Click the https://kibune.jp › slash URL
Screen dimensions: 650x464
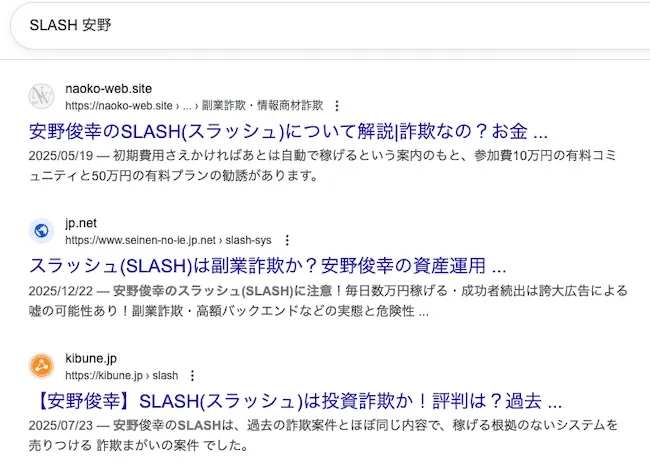(x=121, y=375)
